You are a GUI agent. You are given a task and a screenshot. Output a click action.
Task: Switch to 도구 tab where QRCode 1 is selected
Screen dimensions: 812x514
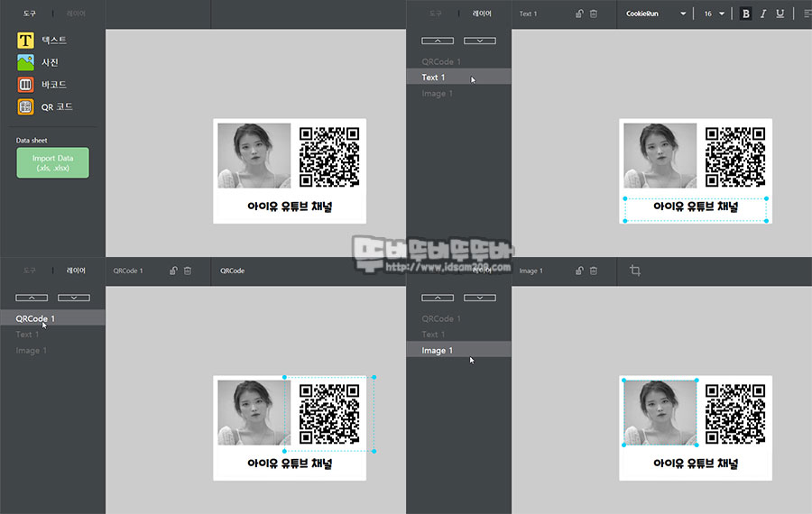[x=30, y=271]
